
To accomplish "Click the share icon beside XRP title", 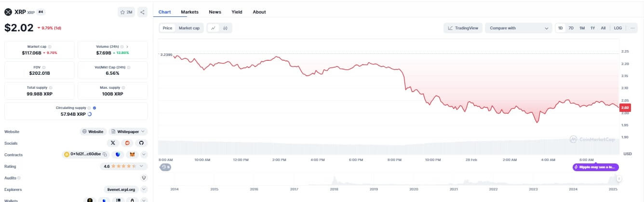I will point(142,12).
